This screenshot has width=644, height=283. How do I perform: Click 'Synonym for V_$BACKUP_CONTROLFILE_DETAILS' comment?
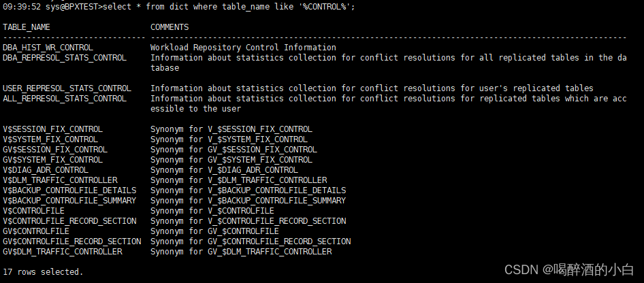[248, 190]
